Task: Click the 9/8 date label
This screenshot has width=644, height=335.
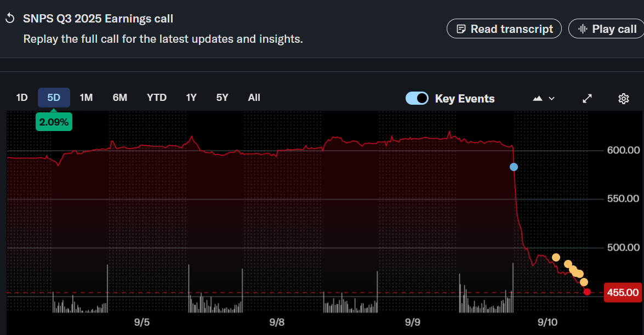Action: (x=277, y=322)
